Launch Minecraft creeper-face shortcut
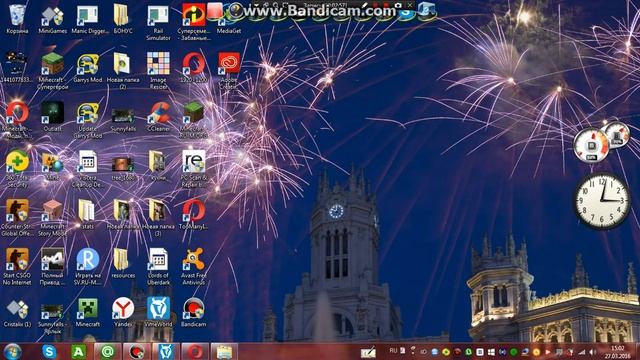Screen dimensions: 640x360 88,313
